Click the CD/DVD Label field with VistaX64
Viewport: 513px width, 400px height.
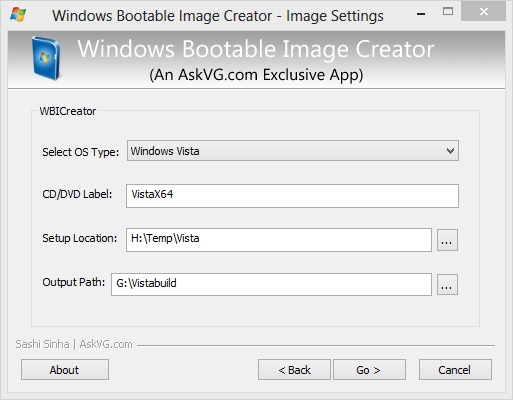tap(292, 196)
